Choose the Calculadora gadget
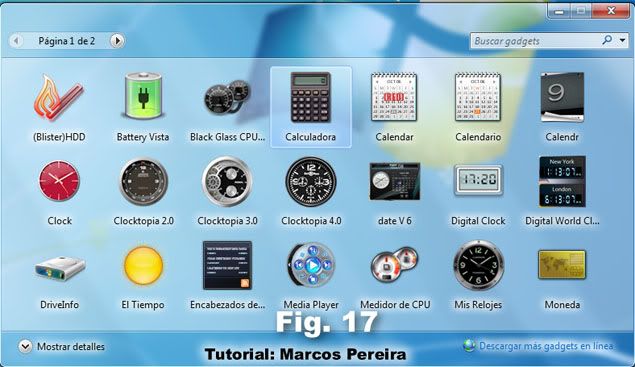 (x=311, y=97)
